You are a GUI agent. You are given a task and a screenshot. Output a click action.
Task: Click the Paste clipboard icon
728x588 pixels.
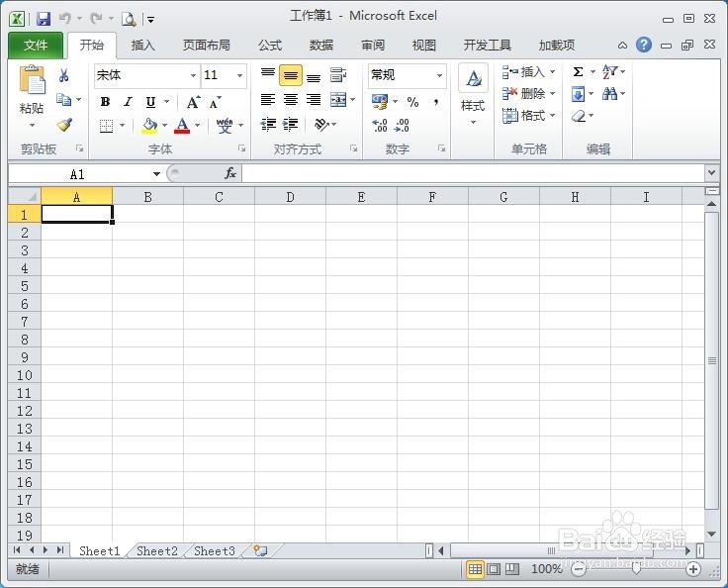coord(32,80)
